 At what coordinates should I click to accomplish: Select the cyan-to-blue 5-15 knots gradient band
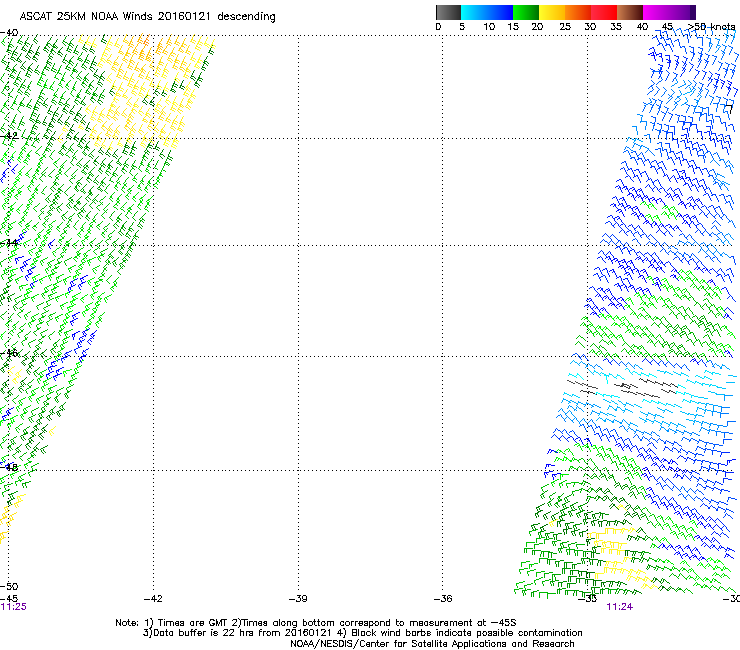(x=487, y=12)
